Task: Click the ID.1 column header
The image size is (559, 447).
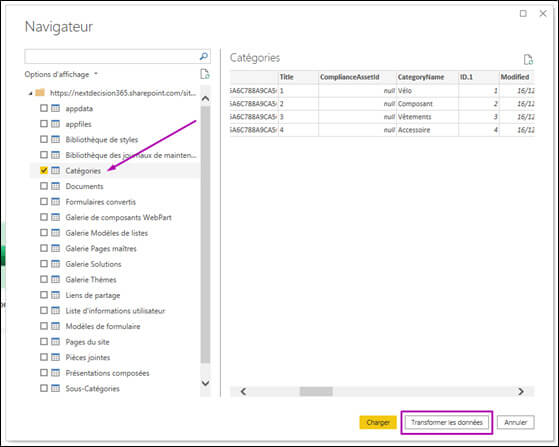Action: [478, 77]
